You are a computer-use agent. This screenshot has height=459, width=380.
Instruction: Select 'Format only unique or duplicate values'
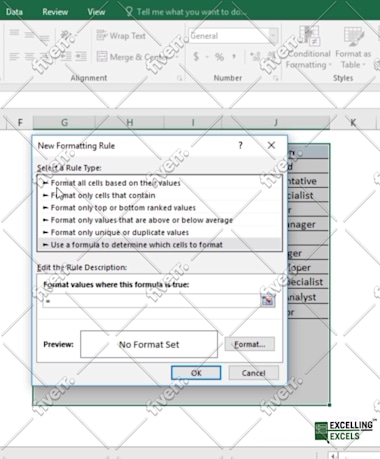(x=160, y=232)
